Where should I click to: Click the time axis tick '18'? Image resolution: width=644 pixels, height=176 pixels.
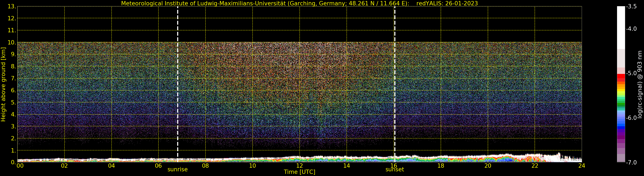[441, 166]
